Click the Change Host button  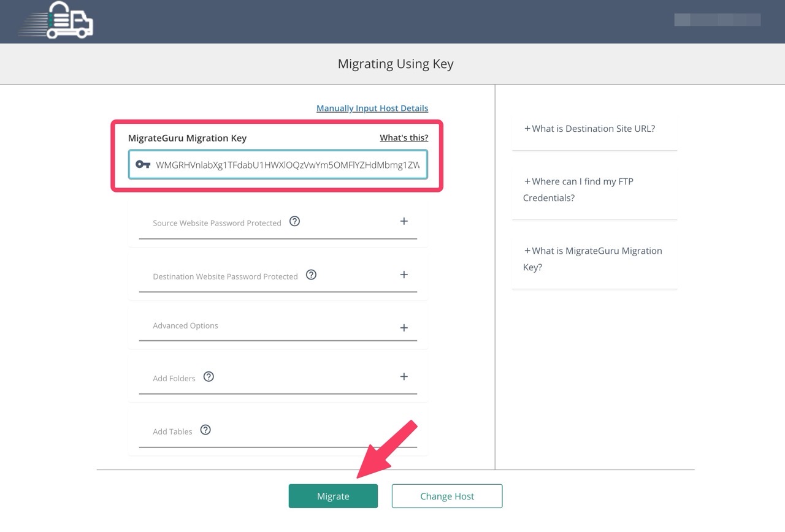447,496
